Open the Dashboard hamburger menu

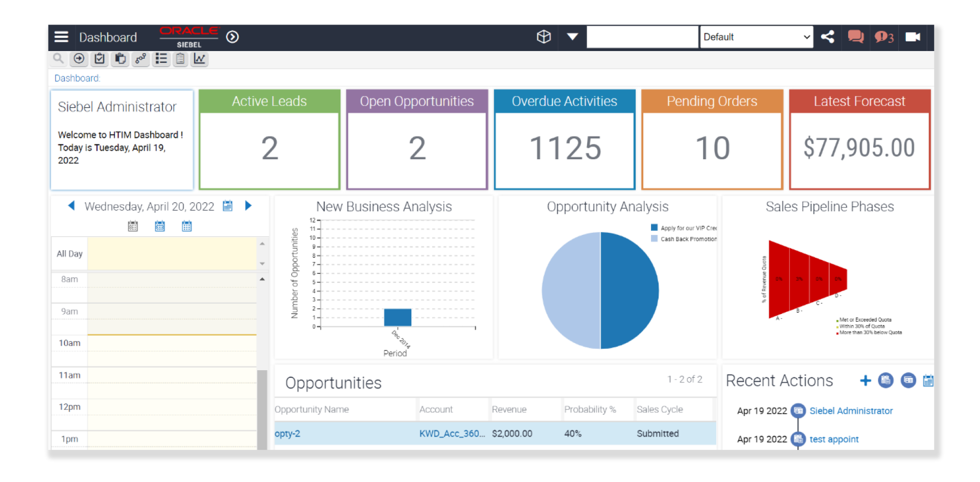(x=61, y=36)
